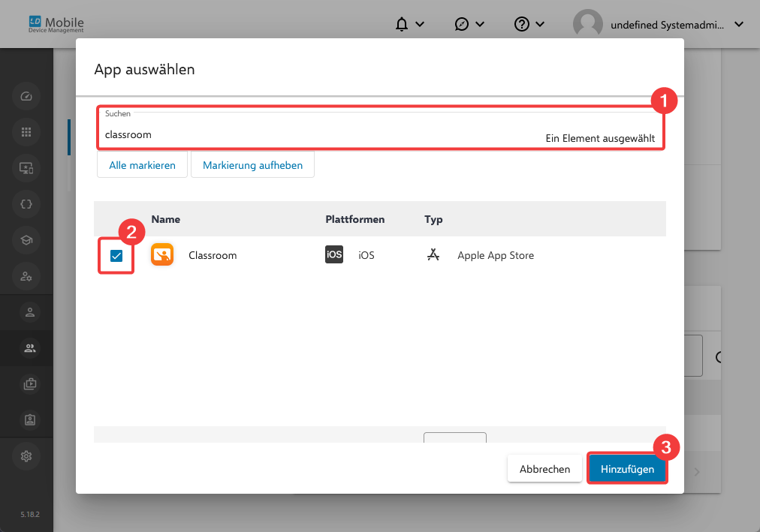Image resolution: width=760 pixels, height=532 pixels.
Task: Open the dashboard speedometer icon in sidebar
Action: click(26, 96)
